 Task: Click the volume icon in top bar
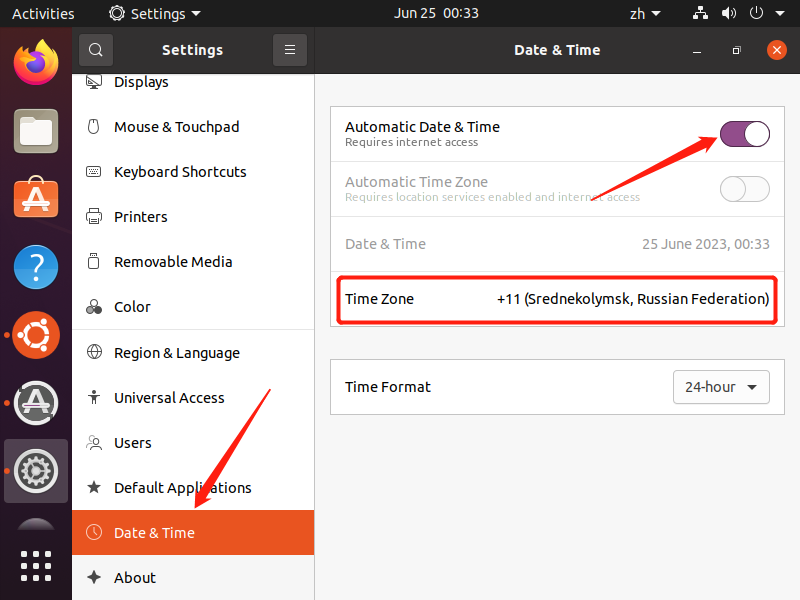coord(729,14)
